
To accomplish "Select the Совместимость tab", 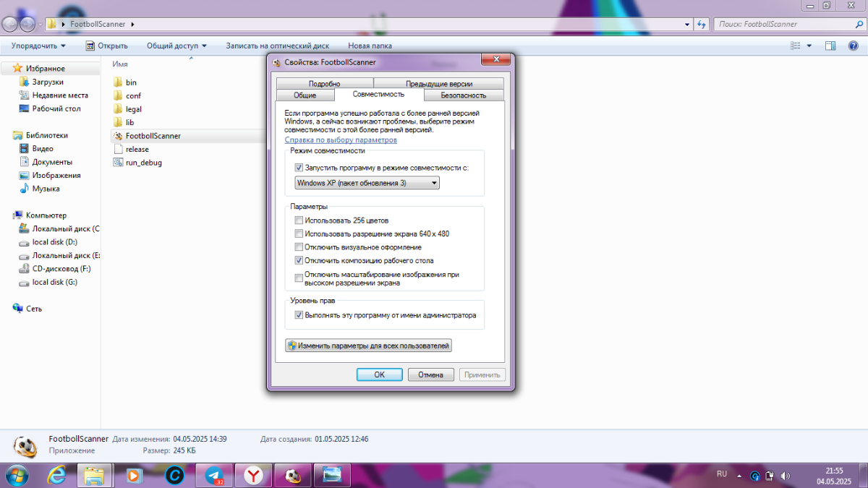I will [x=378, y=94].
